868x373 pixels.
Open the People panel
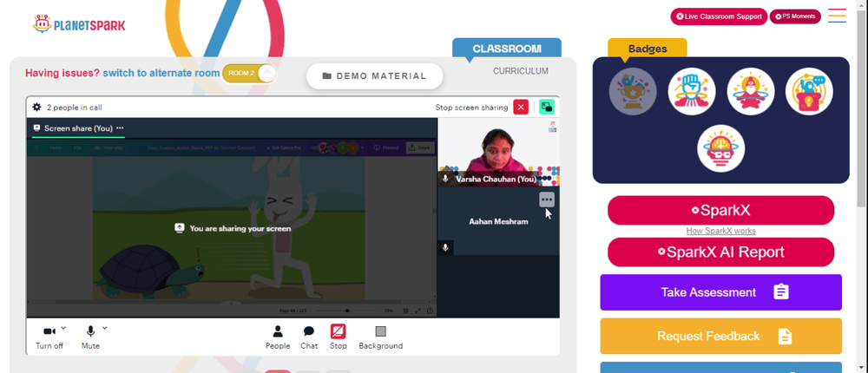[278, 337]
